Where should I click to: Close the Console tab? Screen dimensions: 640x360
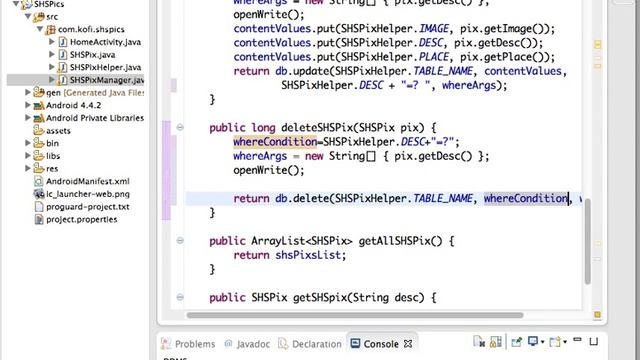click(408, 344)
